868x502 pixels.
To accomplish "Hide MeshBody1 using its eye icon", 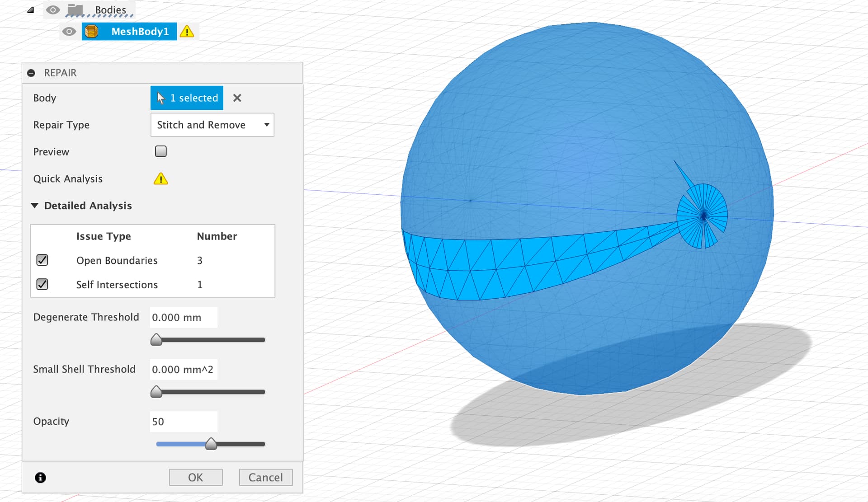I will (x=69, y=32).
